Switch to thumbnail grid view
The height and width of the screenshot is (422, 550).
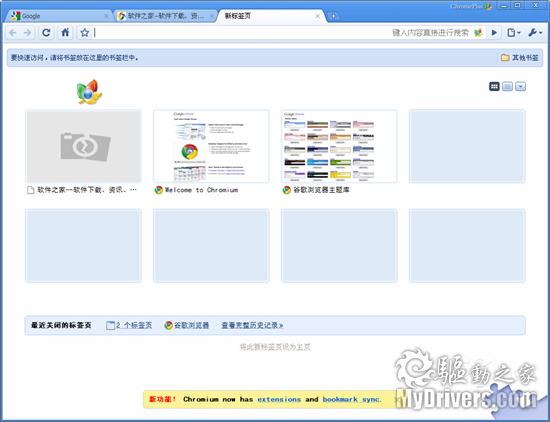coord(494,86)
